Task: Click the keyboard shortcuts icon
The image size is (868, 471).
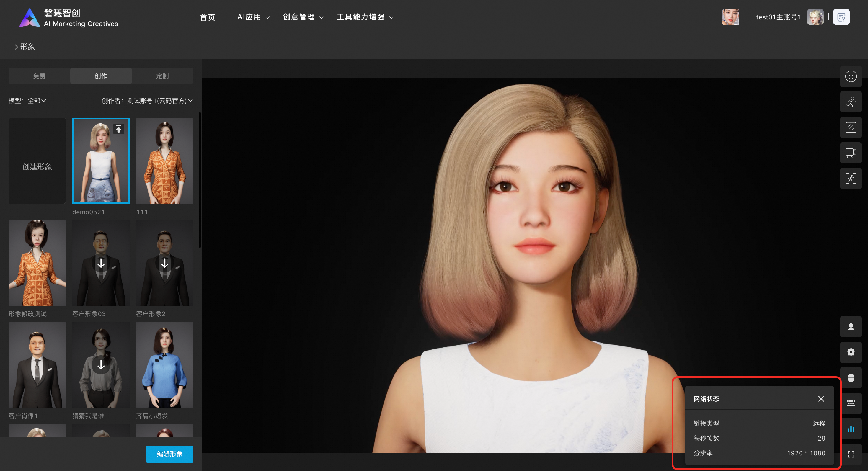Action: [851, 403]
